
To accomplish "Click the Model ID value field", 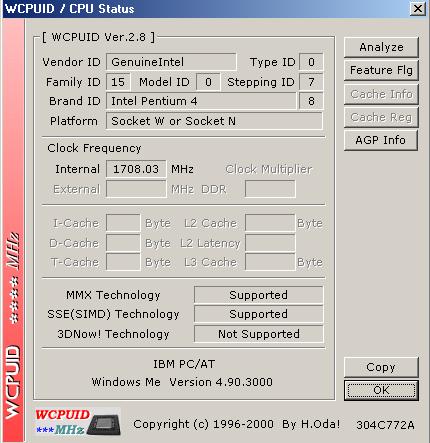I will tap(208, 82).
